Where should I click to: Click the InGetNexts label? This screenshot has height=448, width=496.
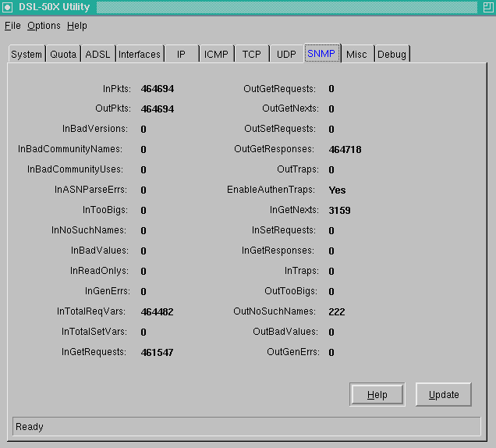[294, 210]
